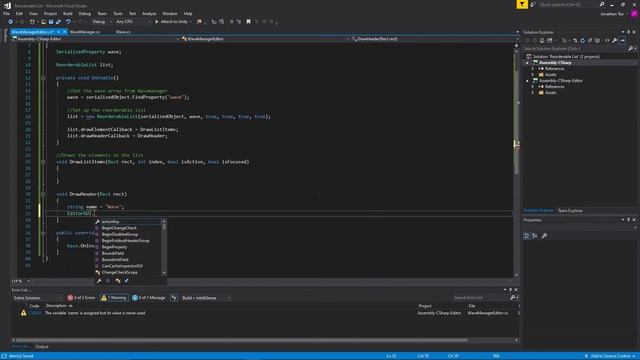This screenshot has height=360, width=640.
Task: Open the File menu
Action: (6, 13)
